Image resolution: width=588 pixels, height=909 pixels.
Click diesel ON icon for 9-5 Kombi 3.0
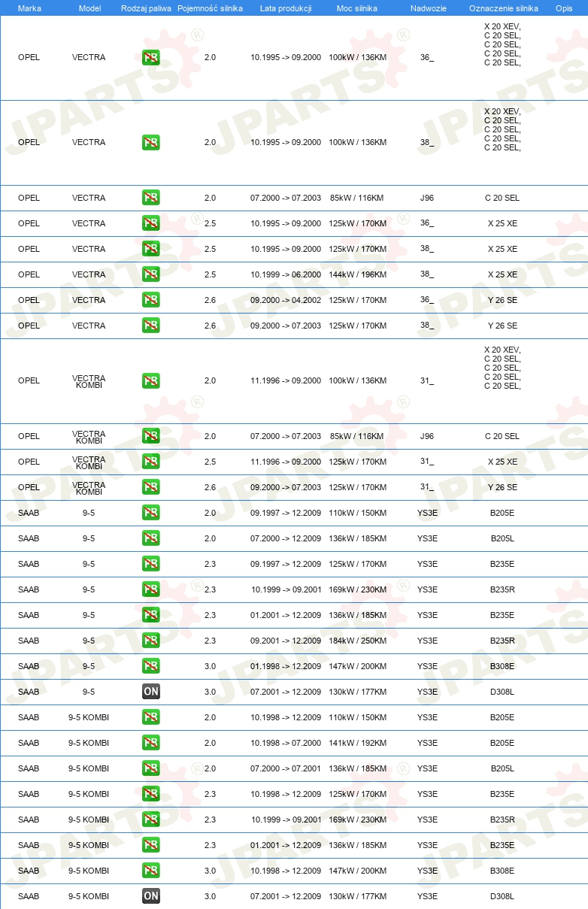pos(151,896)
